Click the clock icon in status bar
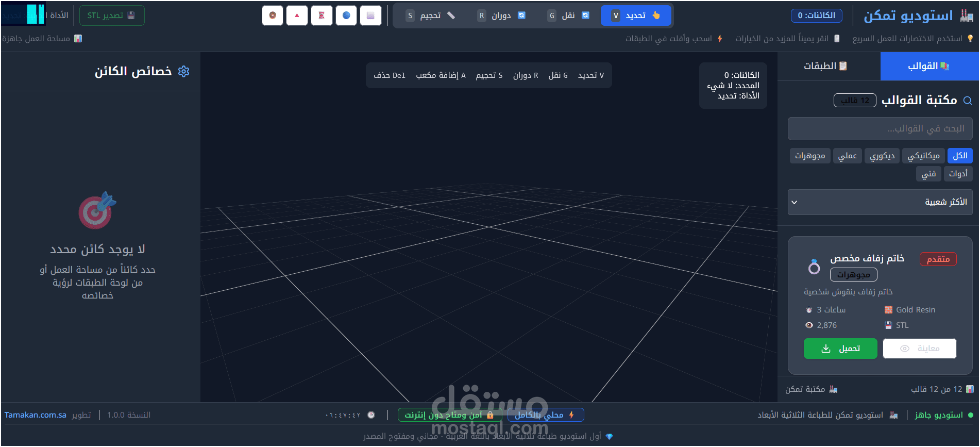This screenshot has height=447, width=980. click(x=371, y=415)
